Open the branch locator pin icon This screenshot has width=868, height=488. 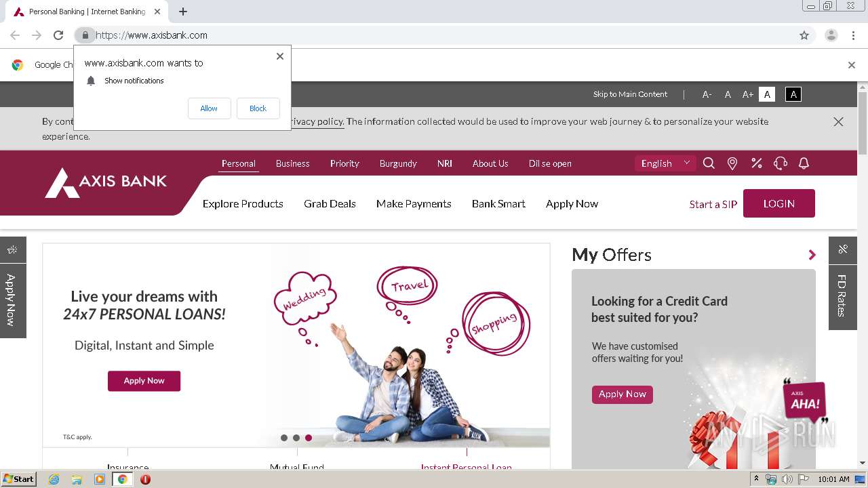pos(732,163)
